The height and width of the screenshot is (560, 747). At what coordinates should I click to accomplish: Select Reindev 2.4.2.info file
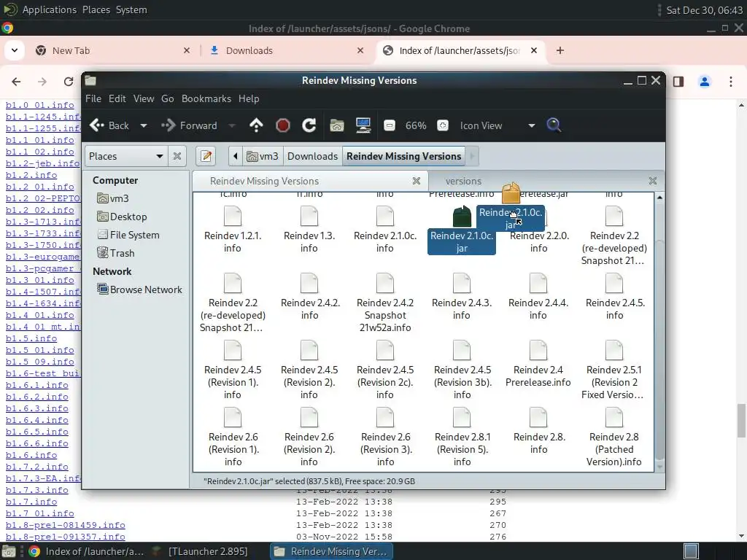tap(309, 296)
